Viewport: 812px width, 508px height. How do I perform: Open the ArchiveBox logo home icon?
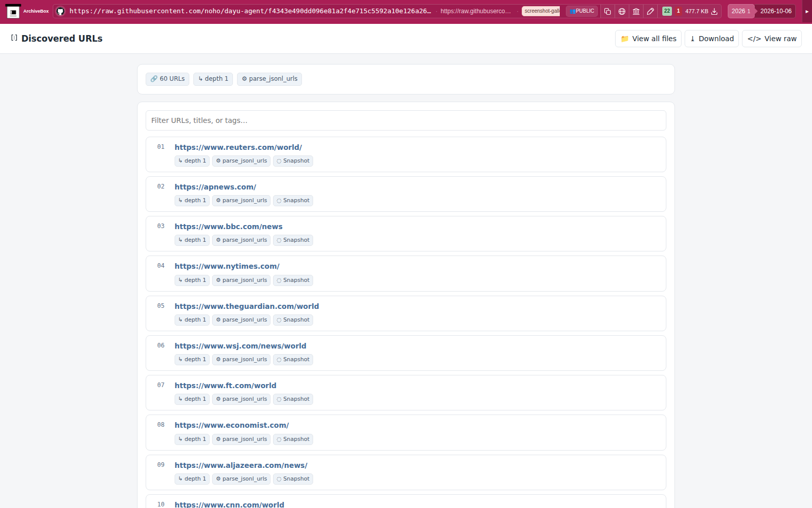pyautogui.click(x=13, y=11)
